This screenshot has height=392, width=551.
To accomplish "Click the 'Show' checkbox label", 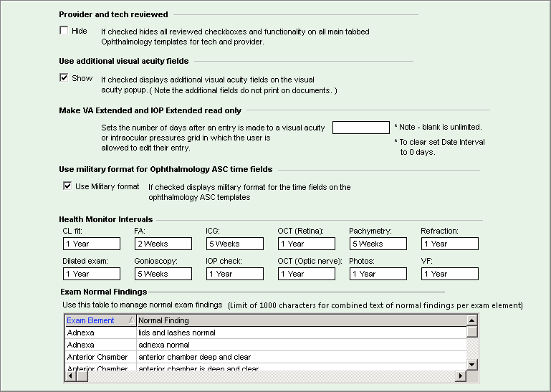I will (82, 78).
